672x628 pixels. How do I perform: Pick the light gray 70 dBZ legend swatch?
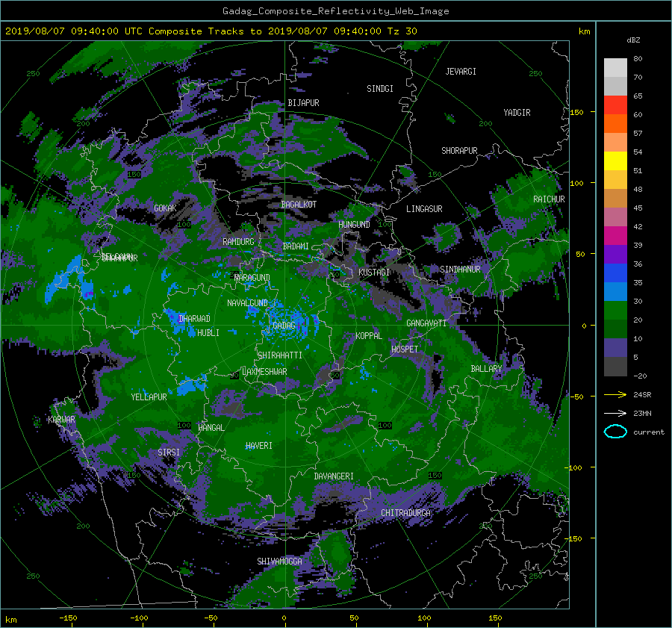pyautogui.click(x=615, y=68)
